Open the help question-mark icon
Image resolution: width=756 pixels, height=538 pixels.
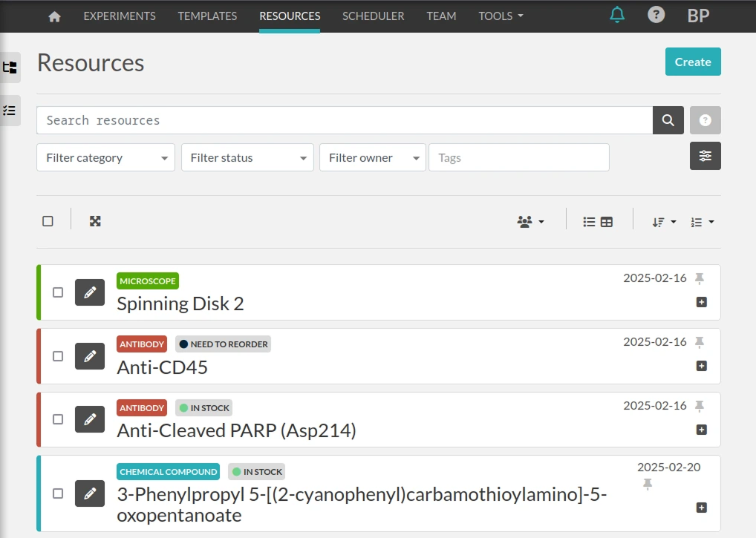pos(656,14)
